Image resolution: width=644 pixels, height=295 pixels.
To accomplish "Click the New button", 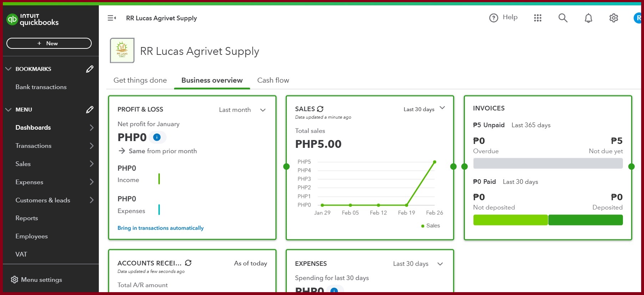I will (x=49, y=43).
